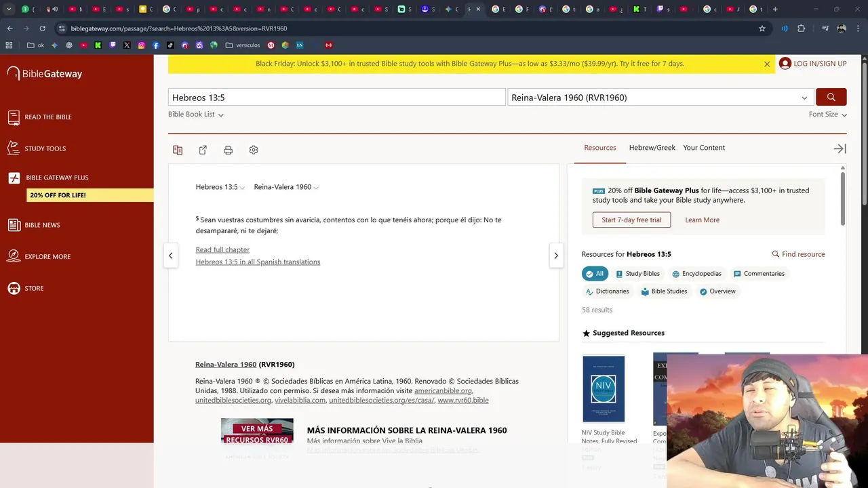Filter resources by Overview
Screen dimensions: 868x488
click(717, 291)
